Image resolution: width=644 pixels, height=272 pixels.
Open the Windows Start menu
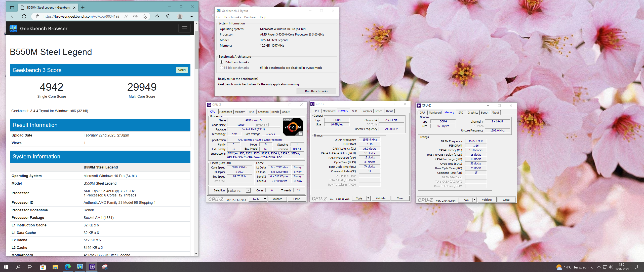pyautogui.click(x=6, y=267)
